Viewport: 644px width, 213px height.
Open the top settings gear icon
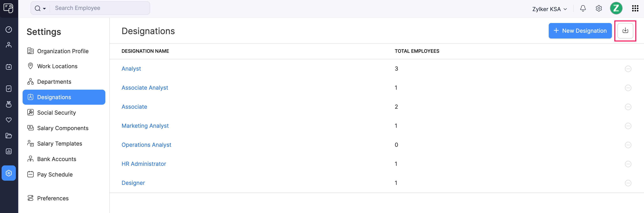(599, 8)
